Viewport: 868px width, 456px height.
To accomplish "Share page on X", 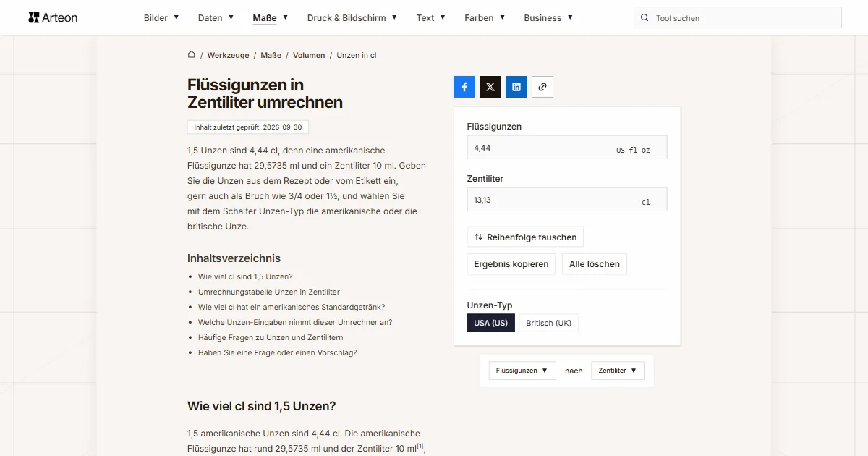I will tap(490, 87).
